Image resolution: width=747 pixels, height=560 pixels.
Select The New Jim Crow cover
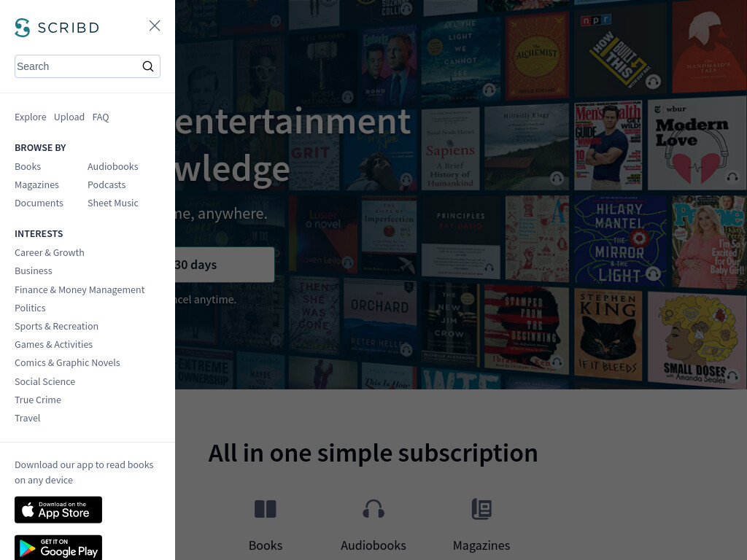click(x=451, y=324)
